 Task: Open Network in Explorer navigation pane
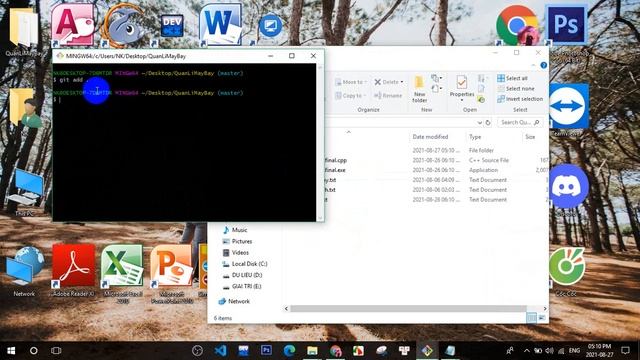pyautogui.click(x=234, y=301)
